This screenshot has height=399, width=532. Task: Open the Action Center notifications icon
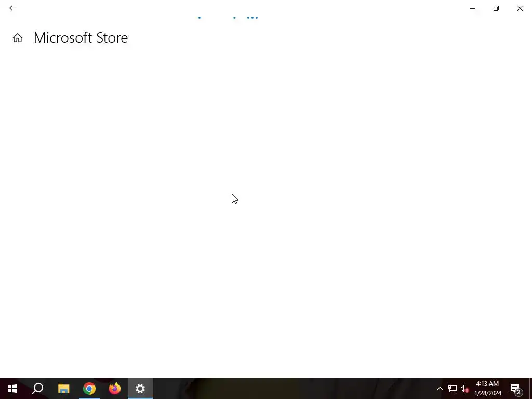pos(516,389)
